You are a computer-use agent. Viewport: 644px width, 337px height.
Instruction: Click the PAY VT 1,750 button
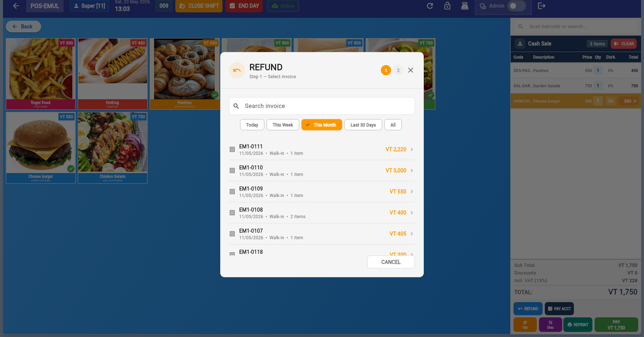[x=616, y=325]
